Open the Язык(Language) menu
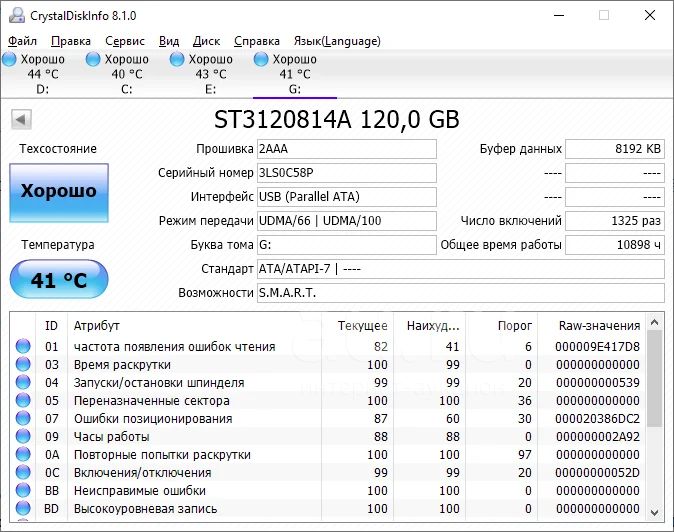The width and height of the screenshot is (674, 532). pos(337,41)
